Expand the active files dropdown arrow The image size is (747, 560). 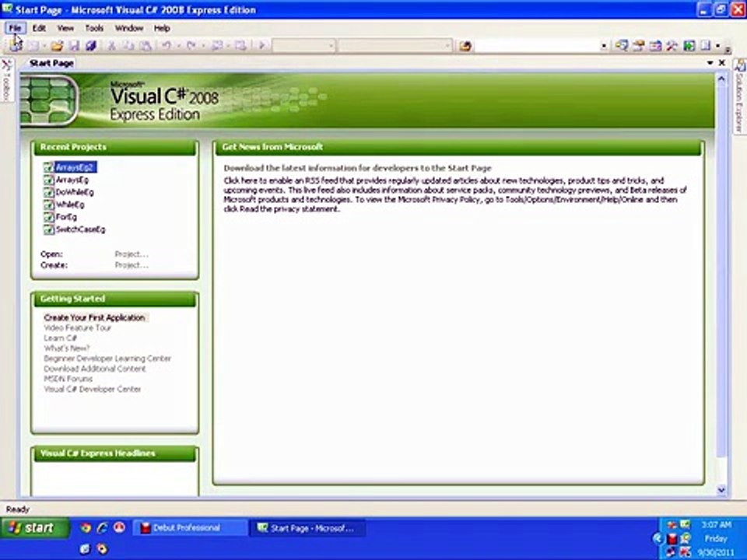pos(711,62)
